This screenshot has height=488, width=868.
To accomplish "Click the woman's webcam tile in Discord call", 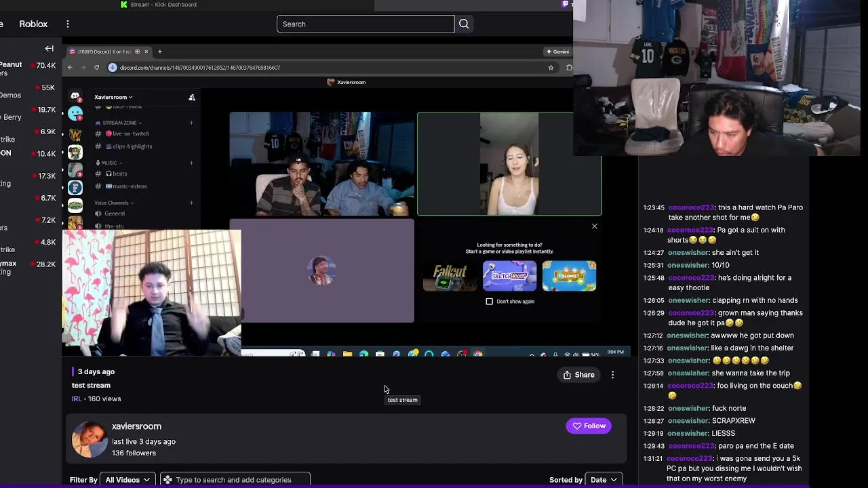I will click(x=509, y=164).
